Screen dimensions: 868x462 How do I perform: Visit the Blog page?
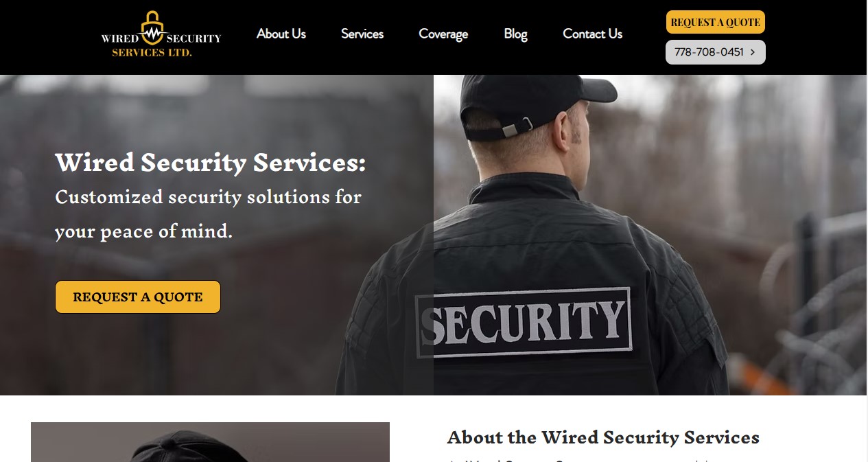[x=515, y=34]
